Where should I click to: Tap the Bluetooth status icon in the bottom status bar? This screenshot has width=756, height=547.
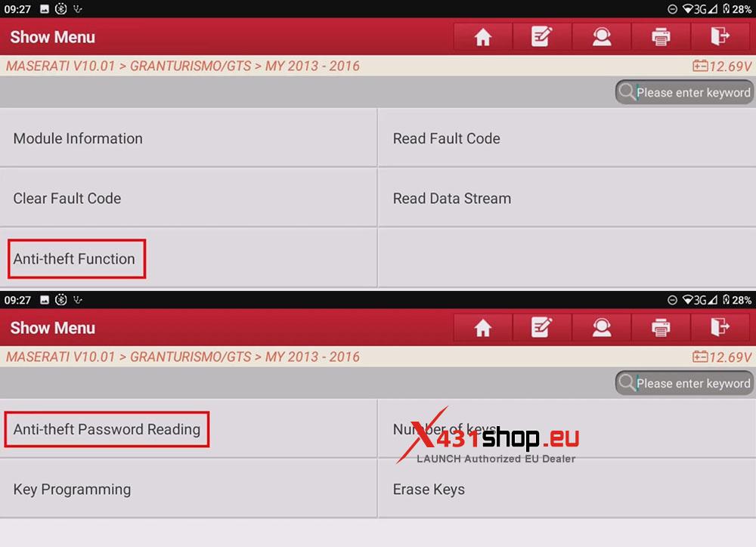[x=60, y=300]
